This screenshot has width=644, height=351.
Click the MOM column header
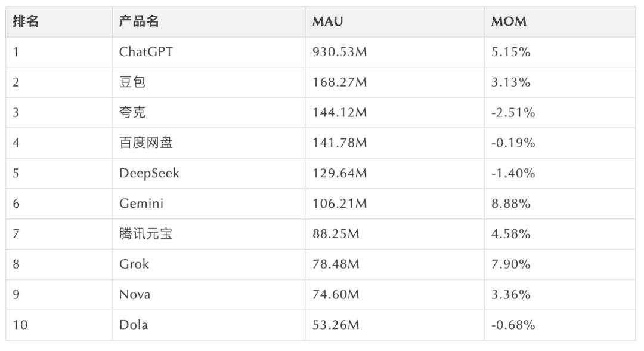pos(509,22)
